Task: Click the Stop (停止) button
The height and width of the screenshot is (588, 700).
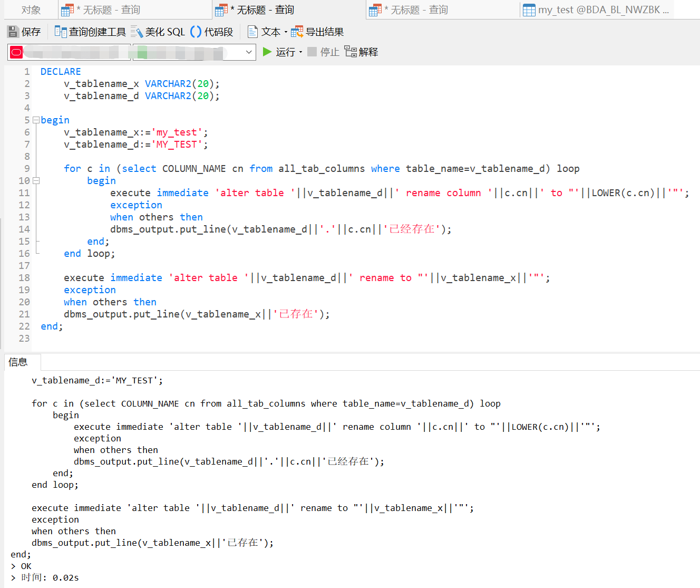Action: 324,52
